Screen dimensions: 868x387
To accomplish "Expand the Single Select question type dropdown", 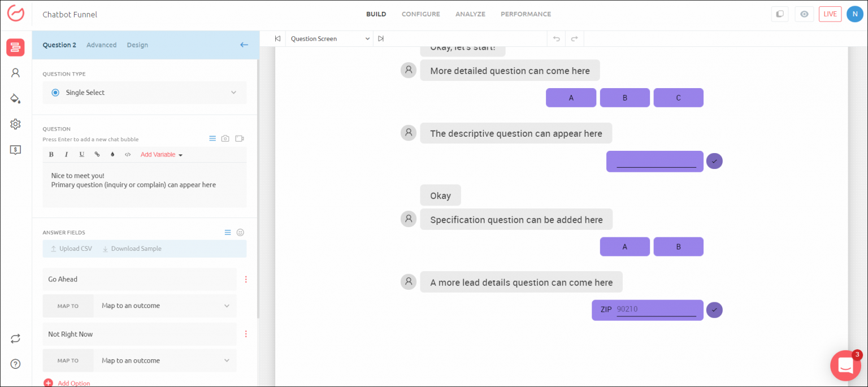I will pyautogui.click(x=145, y=93).
